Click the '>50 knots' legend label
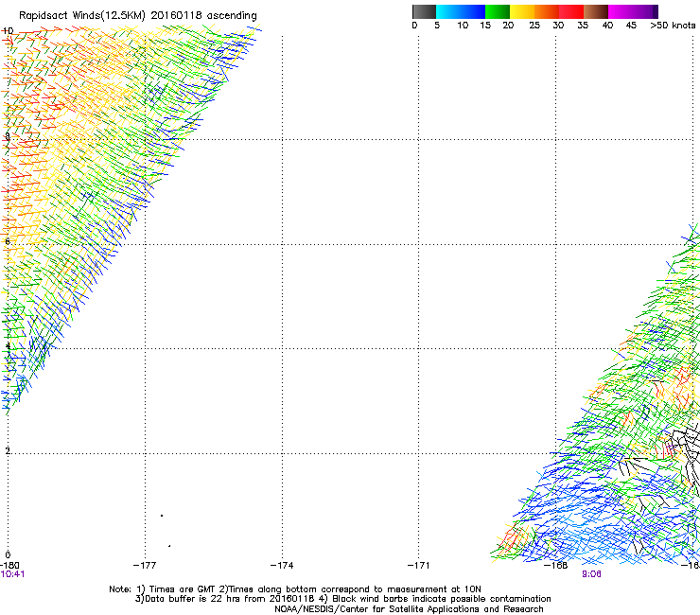 tap(673, 26)
